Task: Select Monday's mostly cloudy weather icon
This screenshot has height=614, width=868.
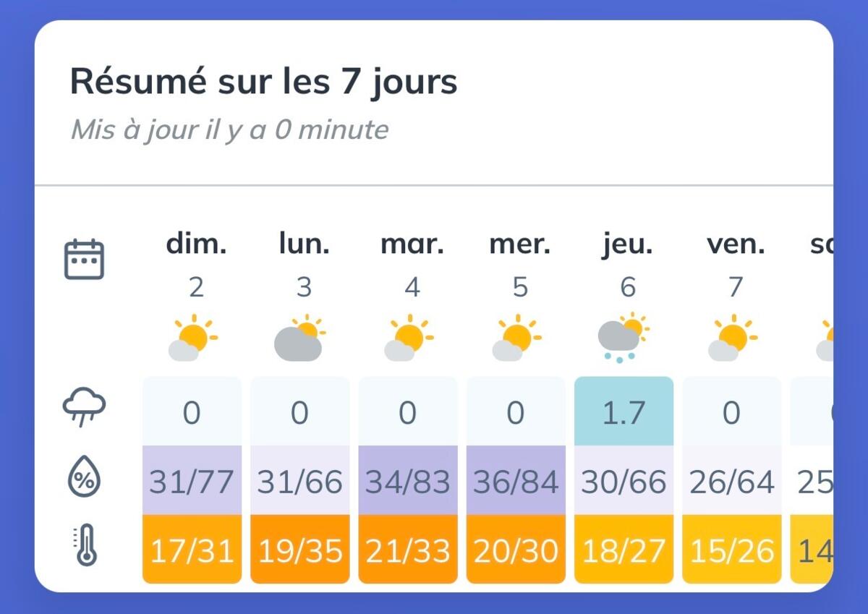Action: pos(300,338)
